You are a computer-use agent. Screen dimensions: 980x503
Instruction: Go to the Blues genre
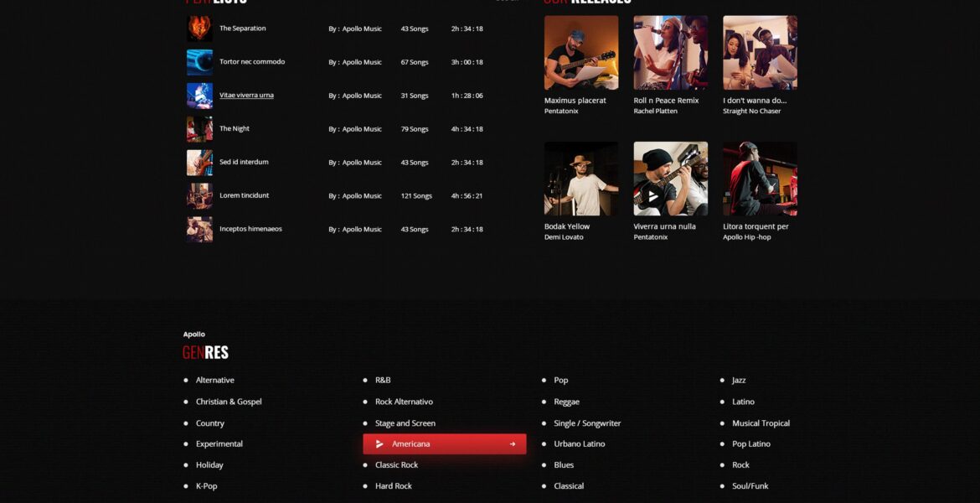click(564, 464)
